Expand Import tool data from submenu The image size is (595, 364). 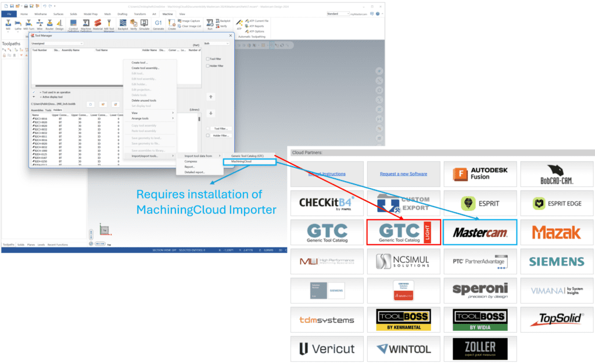point(200,156)
